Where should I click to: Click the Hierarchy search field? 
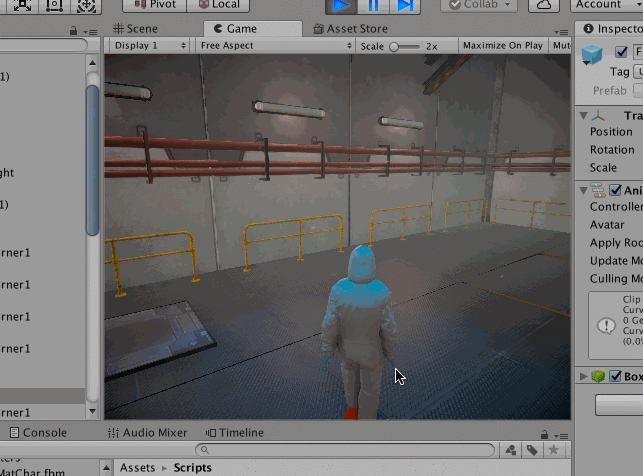(43, 45)
